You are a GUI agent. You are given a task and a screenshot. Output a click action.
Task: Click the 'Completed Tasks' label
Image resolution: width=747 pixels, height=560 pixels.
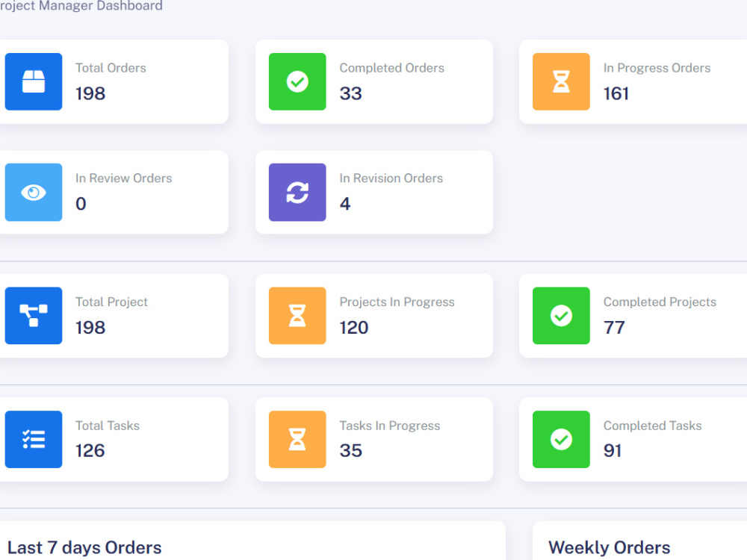click(x=653, y=426)
